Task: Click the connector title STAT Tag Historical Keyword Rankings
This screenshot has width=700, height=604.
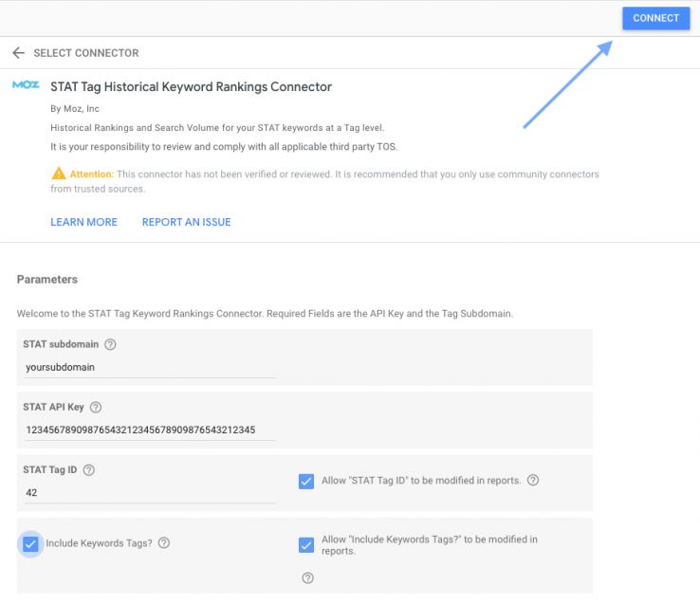Action: (191, 86)
